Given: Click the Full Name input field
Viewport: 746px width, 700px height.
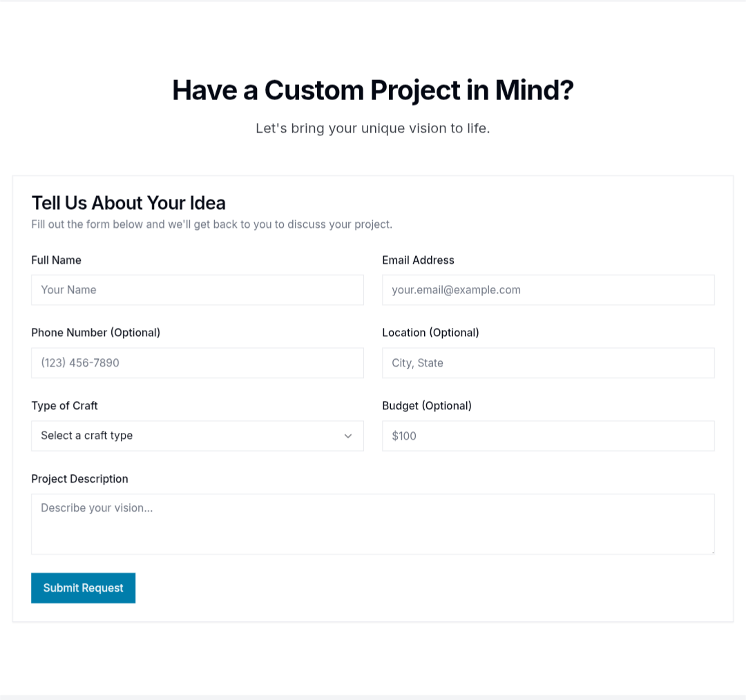Looking at the screenshot, I should point(197,290).
